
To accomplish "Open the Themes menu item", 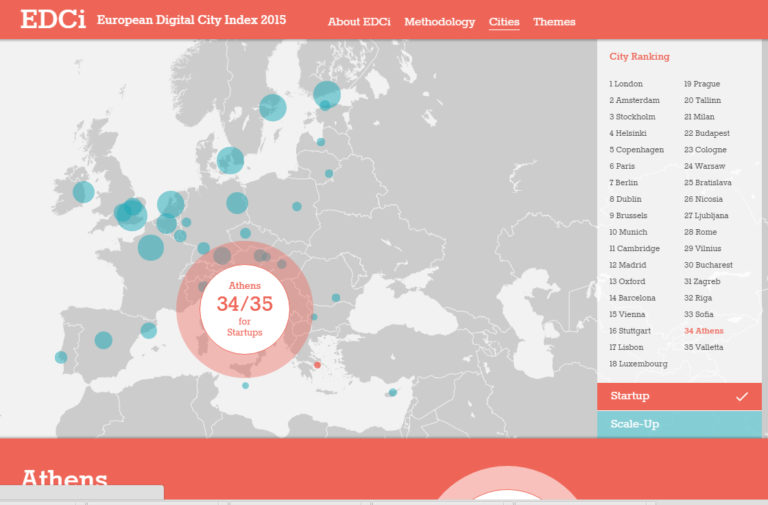I will (x=554, y=22).
